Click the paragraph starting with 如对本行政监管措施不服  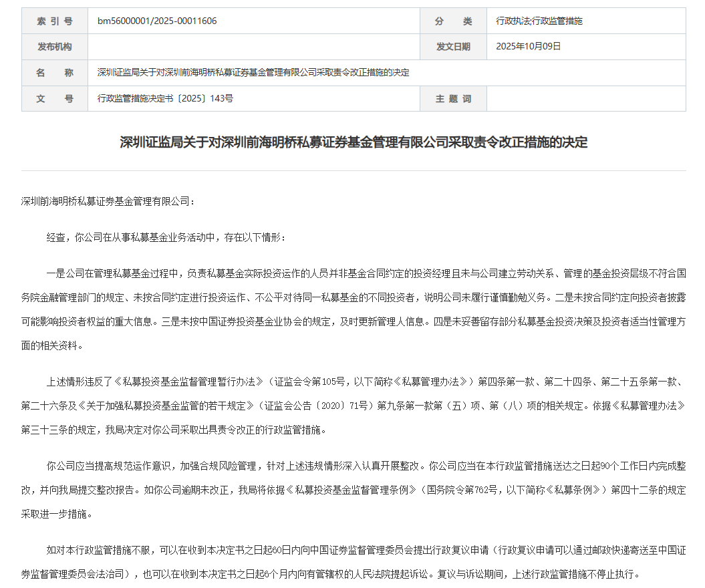(354, 562)
